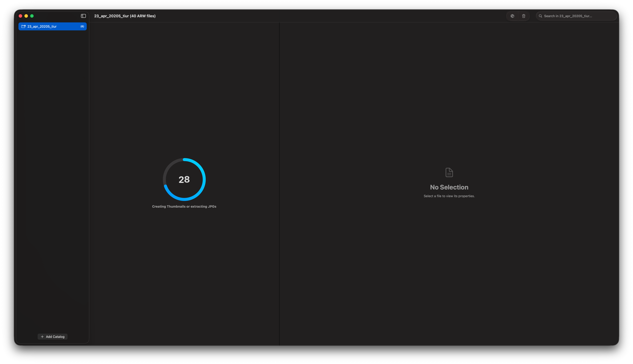Toggle the sidebar visibility icon
Screen dimensions: 633x364
(x=83, y=16)
